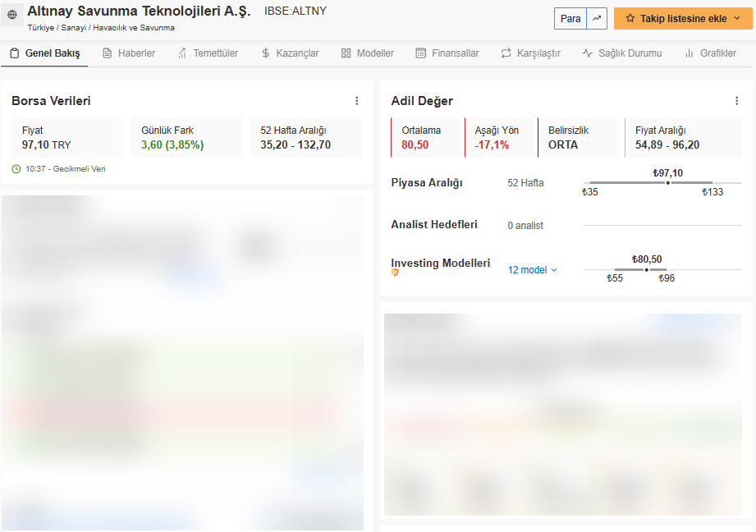Click the Türkiye / Sanayi / Havacılık ve Savunma breadcrumb
The image size is (756, 532).
[101, 27]
